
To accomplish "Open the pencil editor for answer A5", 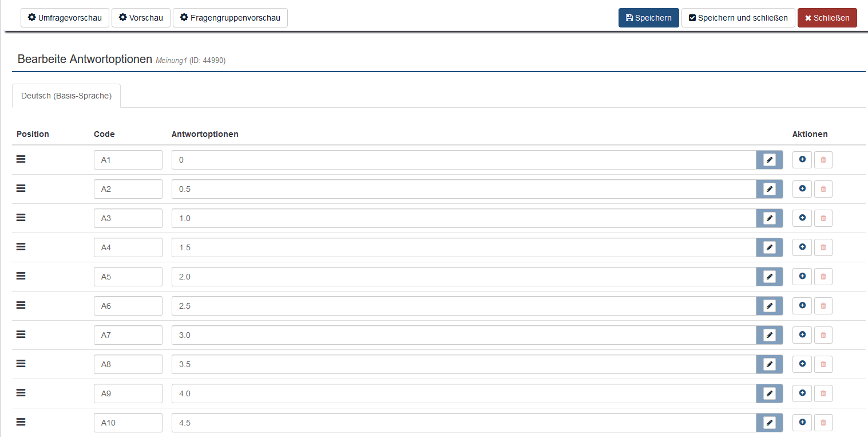I will coord(770,277).
